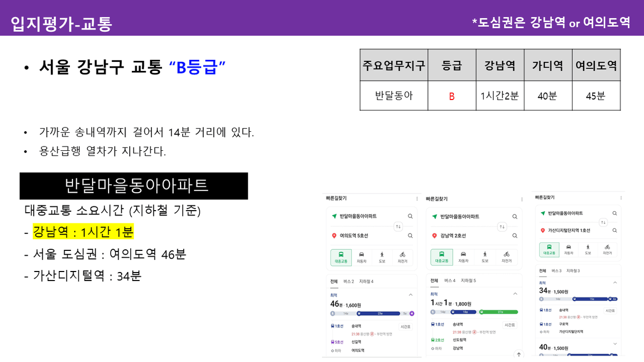644x362 pixels.
Task: Click the 34분 route segment bar
Action: [x=578, y=299]
